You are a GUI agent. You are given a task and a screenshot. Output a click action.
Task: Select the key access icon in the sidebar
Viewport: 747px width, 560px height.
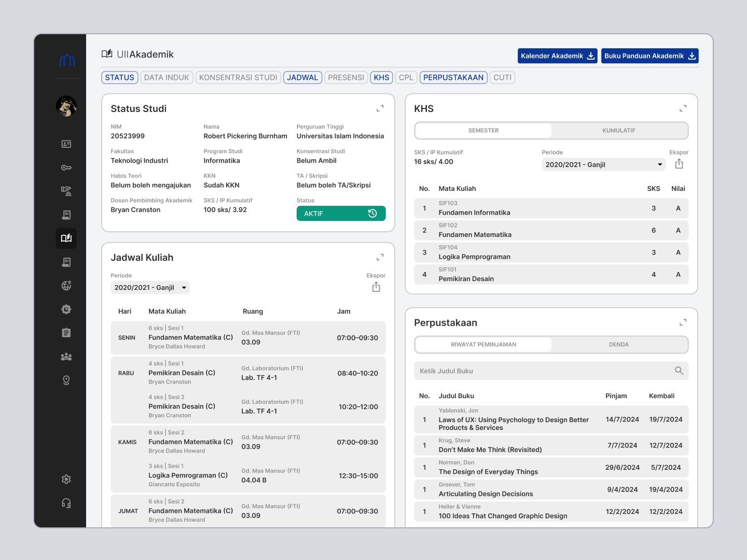tap(66, 167)
